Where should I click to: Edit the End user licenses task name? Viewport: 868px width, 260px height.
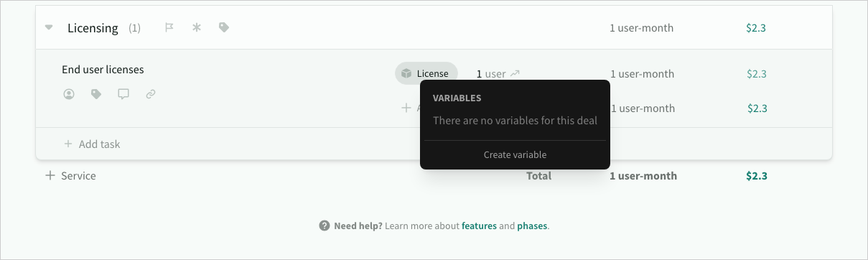click(103, 70)
